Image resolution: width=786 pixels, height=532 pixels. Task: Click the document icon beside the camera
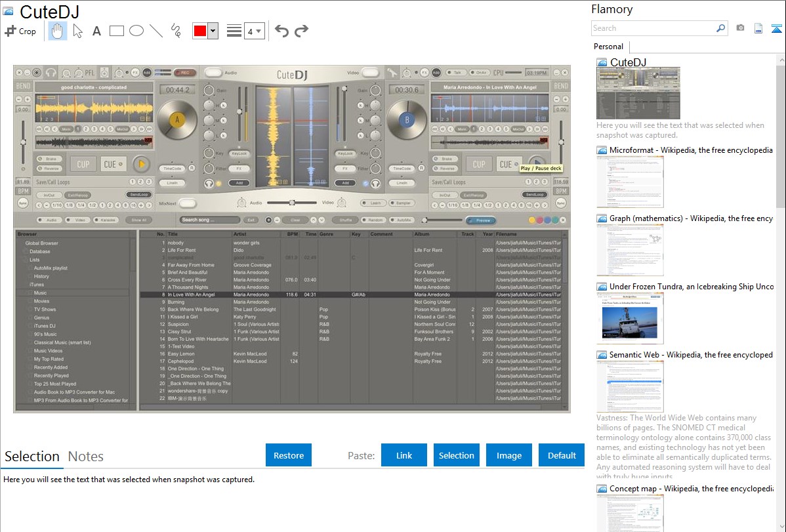pyautogui.click(x=758, y=28)
